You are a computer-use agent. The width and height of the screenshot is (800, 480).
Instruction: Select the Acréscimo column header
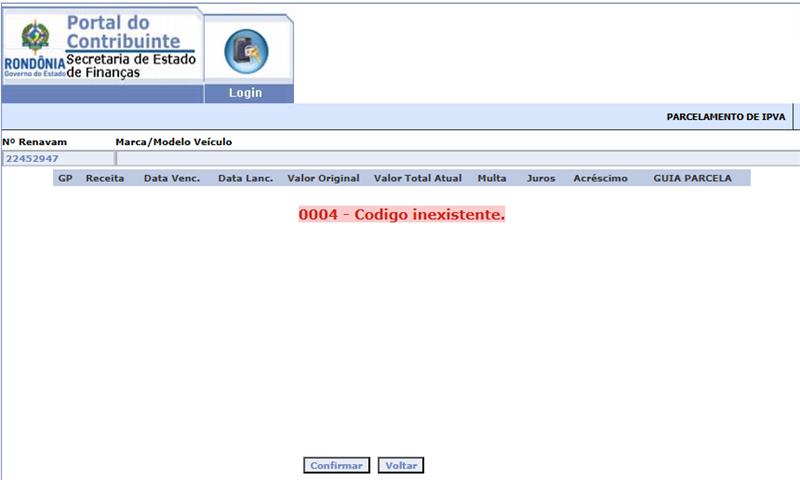[x=600, y=178]
